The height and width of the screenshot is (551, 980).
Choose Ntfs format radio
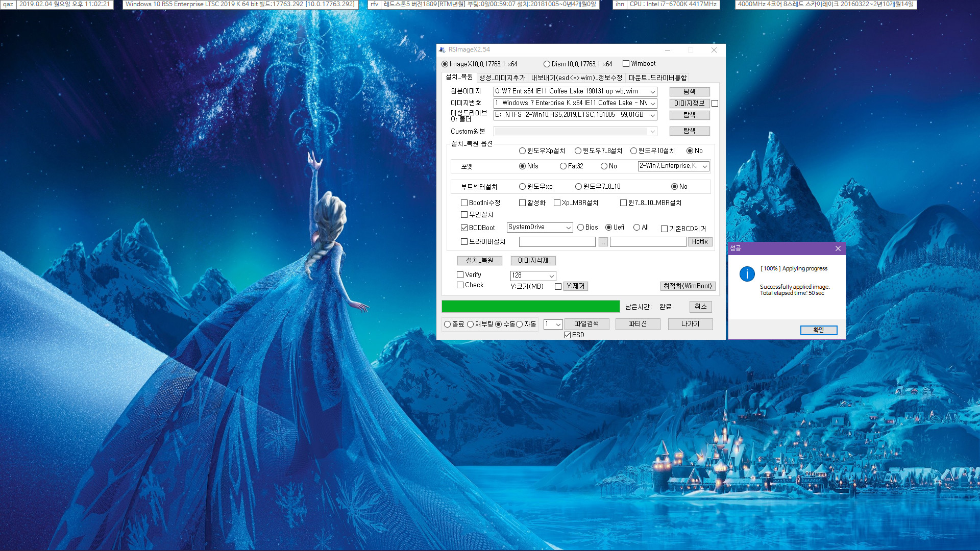click(x=522, y=166)
